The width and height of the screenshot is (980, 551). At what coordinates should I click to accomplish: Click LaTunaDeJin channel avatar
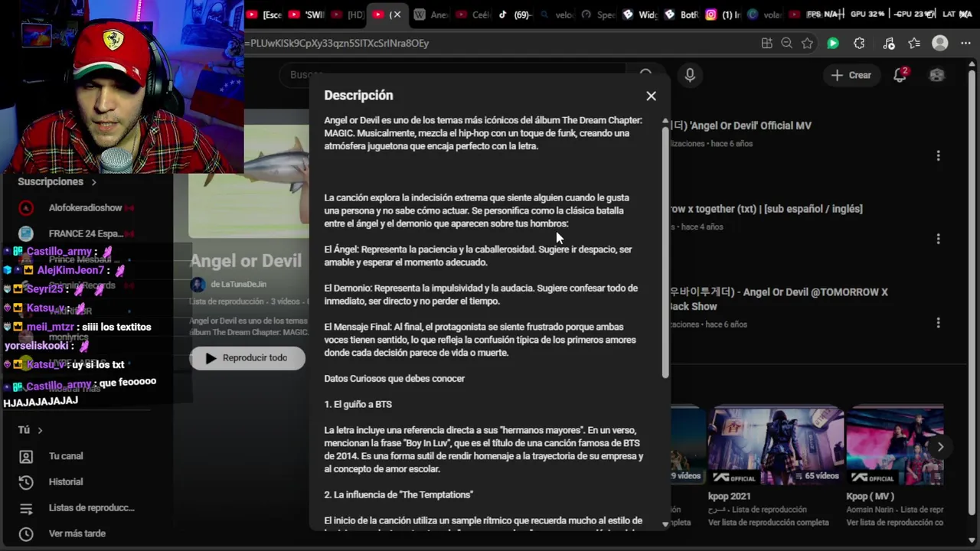pos(198,284)
